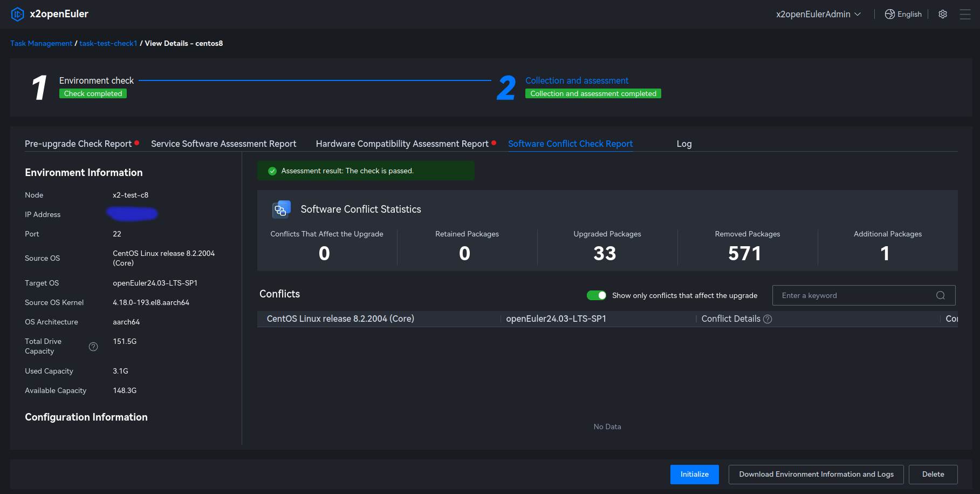Switch to Pre-upgrade Check Report tab
Viewport: 980px width, 494px height.
(78, 144)
